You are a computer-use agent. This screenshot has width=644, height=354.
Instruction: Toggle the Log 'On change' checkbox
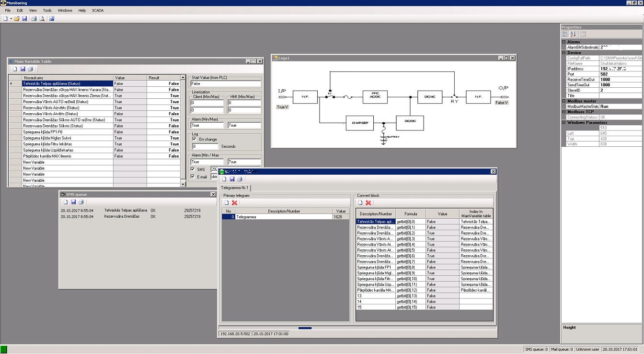pos(194,139)
